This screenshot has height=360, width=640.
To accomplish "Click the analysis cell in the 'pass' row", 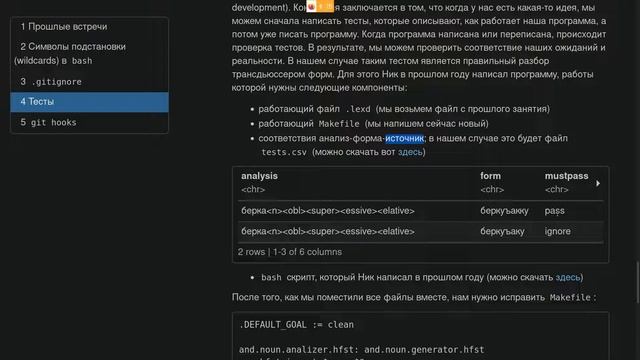I will click(x=327, y=211).
